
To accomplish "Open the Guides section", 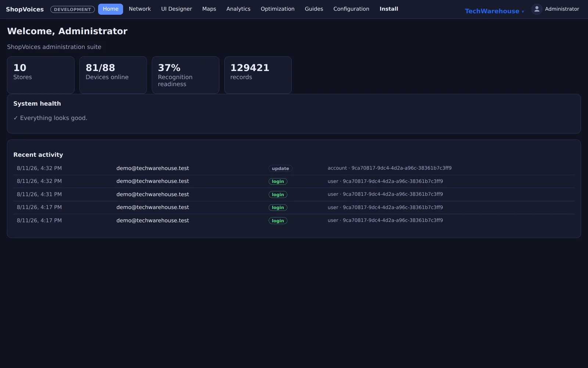I will [x=314, y=9].
